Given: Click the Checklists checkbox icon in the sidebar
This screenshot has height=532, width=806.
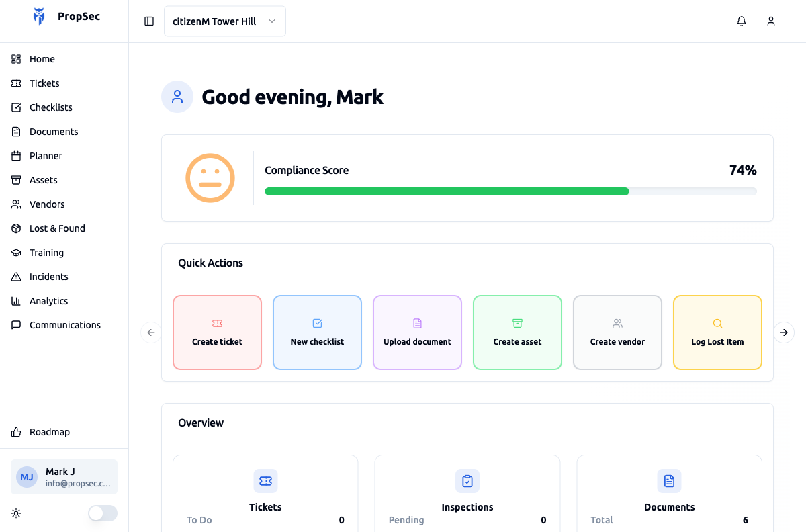Looking at the screenshot, I should (16, 107).
